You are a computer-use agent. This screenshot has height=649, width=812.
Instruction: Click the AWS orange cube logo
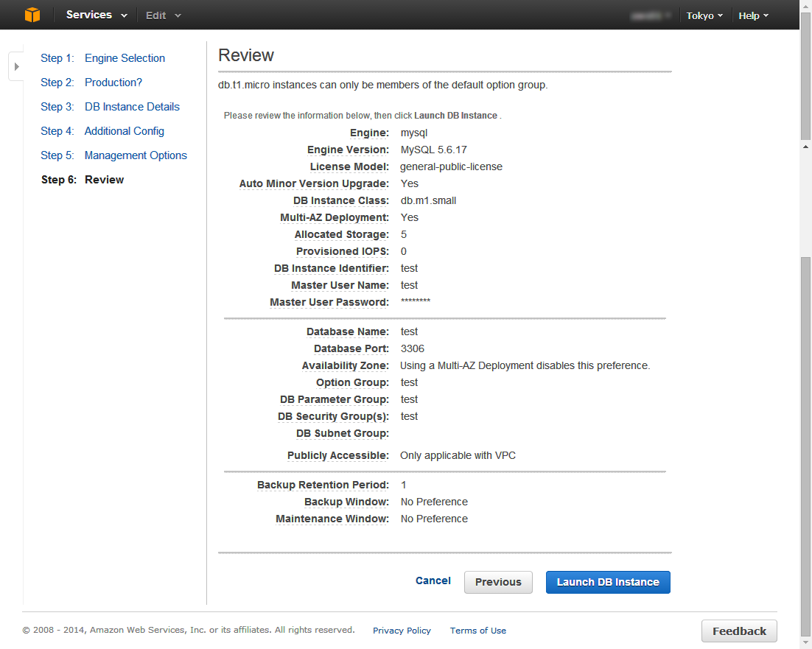pyautogui.click(x=32, y=15)
